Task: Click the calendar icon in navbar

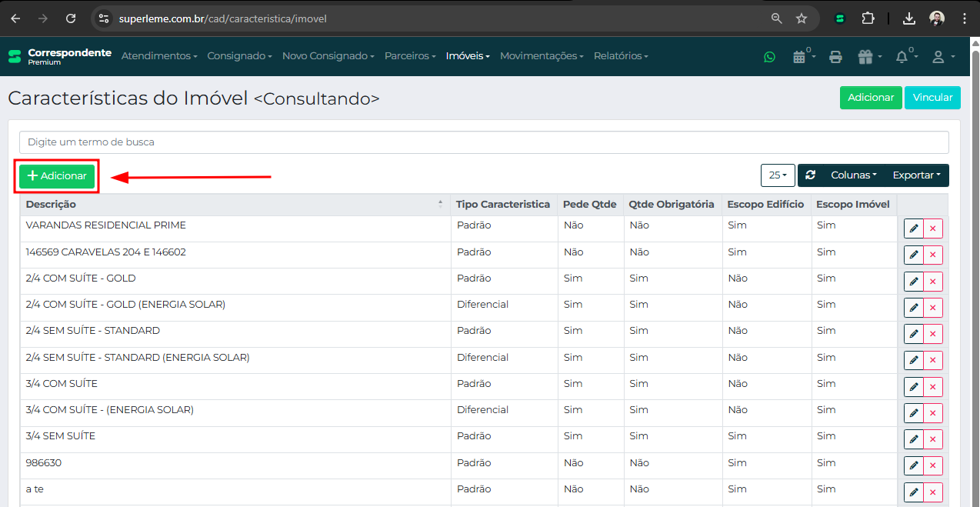Action: [801, 56]
